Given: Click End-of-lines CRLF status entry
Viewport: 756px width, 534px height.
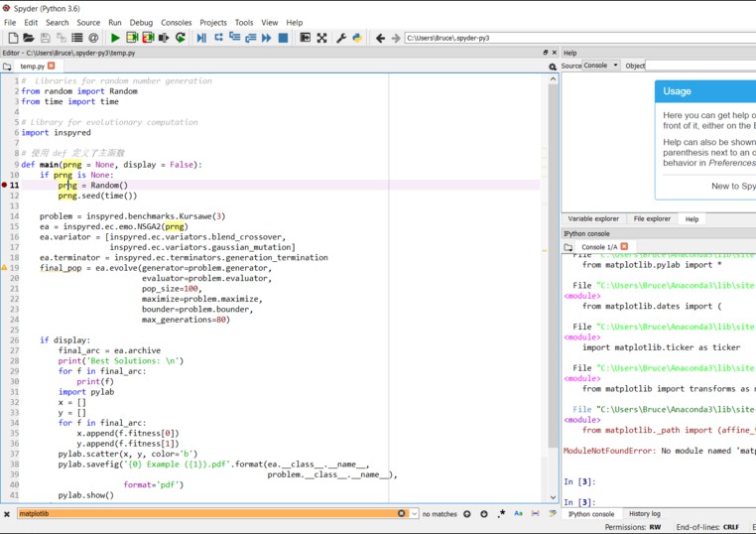Looking at the screenshot, I should pos(707,527).
